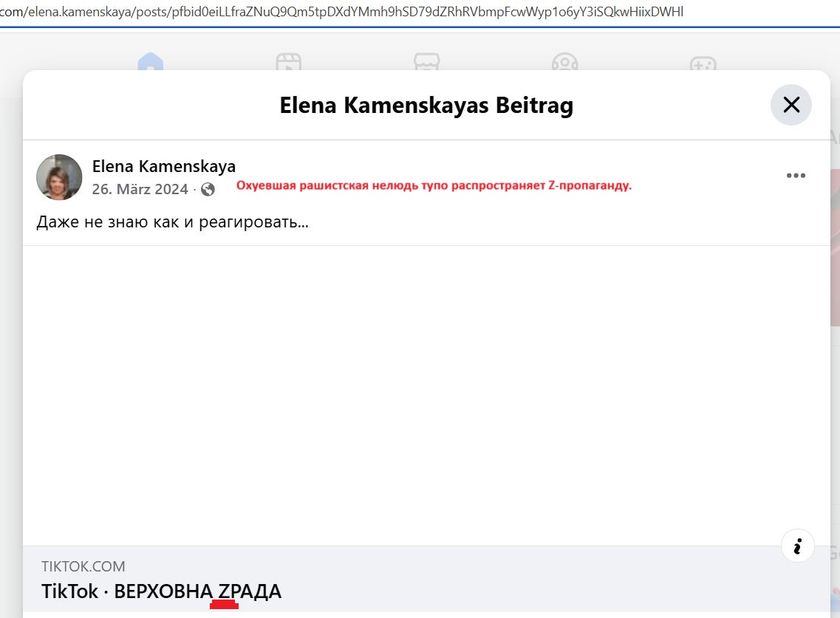
Task: Open the Video tab icon behind dialog
Action: 289,61
